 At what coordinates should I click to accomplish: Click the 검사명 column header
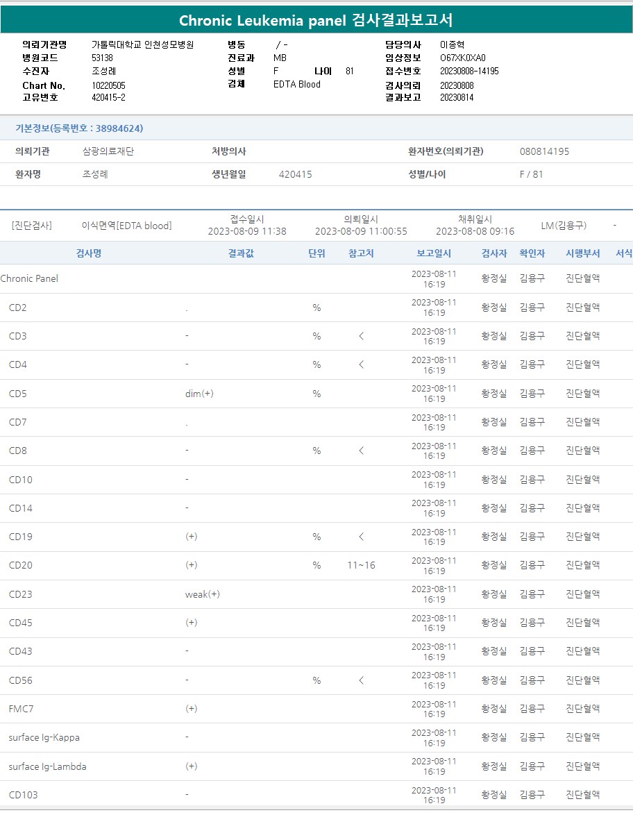(88, 253)
